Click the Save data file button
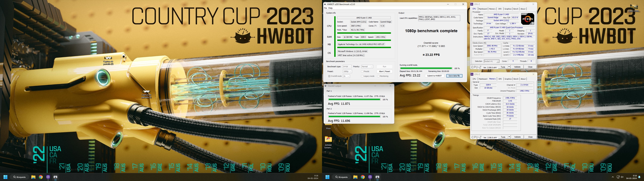Image resolution: width=644 pixels, height=181 pixels. tap(454, 76)
